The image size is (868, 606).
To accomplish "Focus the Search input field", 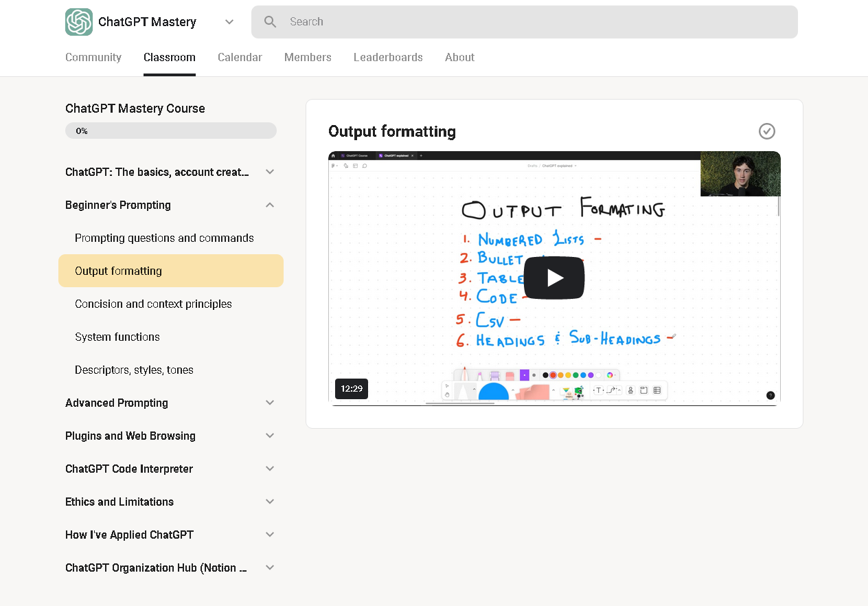I will coord(525,22).
